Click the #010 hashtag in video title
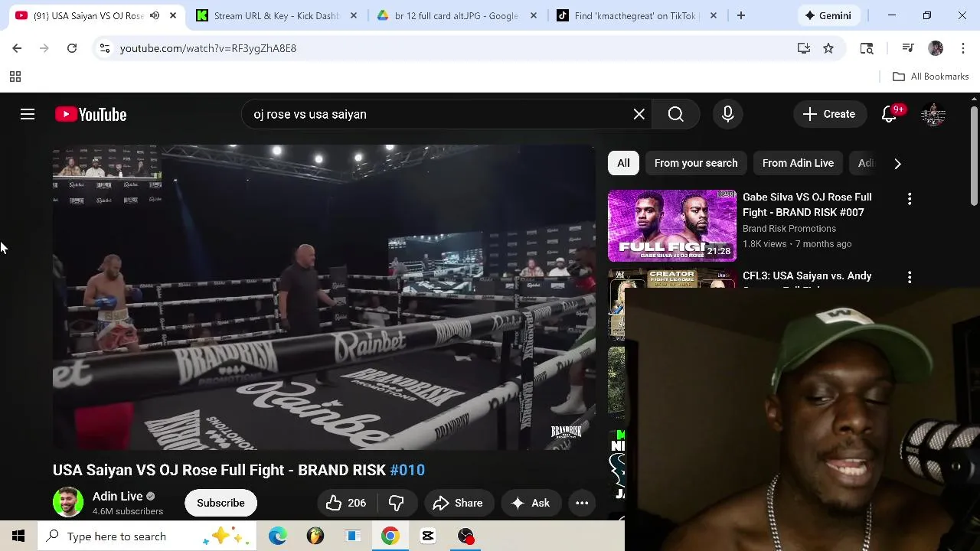Screen dimensions: 980x551 (x=407, y=470)
